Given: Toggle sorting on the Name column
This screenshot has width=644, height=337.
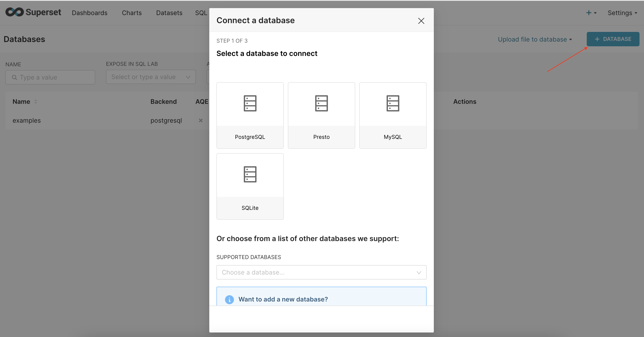Looking at the screenshot, I should (x=35, y=102).
